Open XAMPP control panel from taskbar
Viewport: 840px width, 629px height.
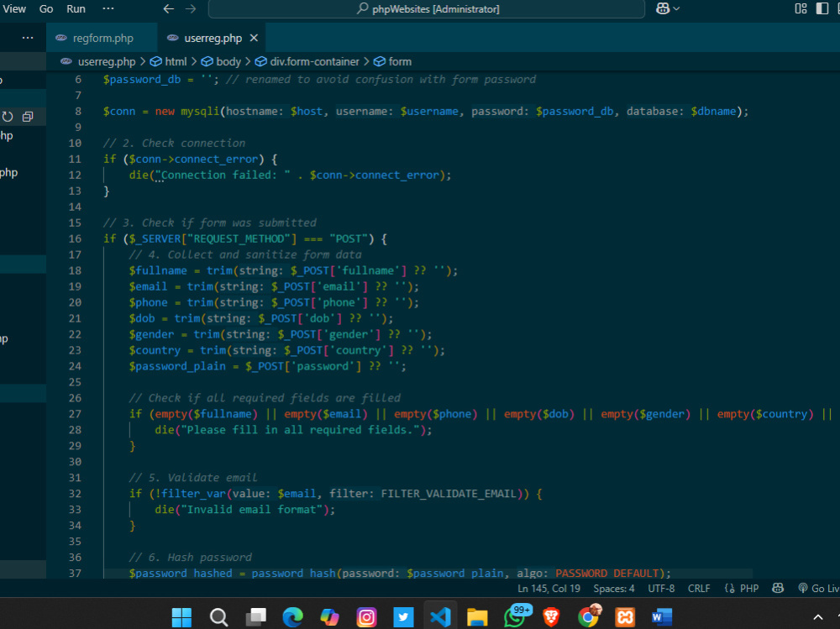625,617
